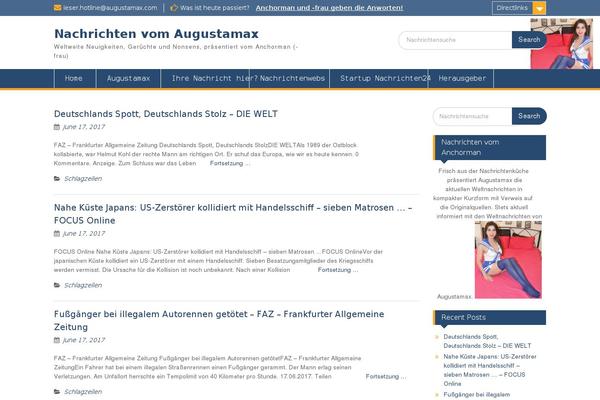Click the pointing hand icon in top bar
The width and height of the screenshot is (600, 400).
click(174, 8)
